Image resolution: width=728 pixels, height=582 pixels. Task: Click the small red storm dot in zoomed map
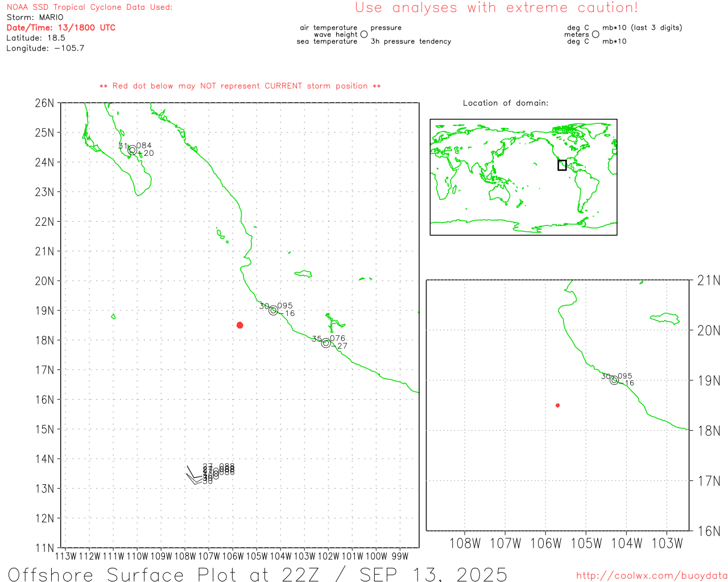click(x=558, y=405)
